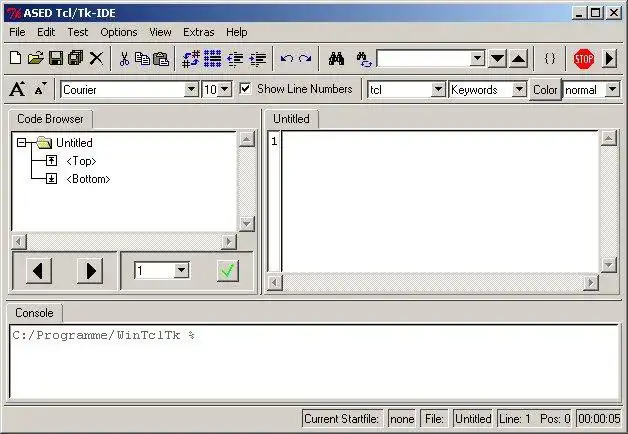Select the Code Browser tab
Screen dimensions: 628x434
[50, 119]
